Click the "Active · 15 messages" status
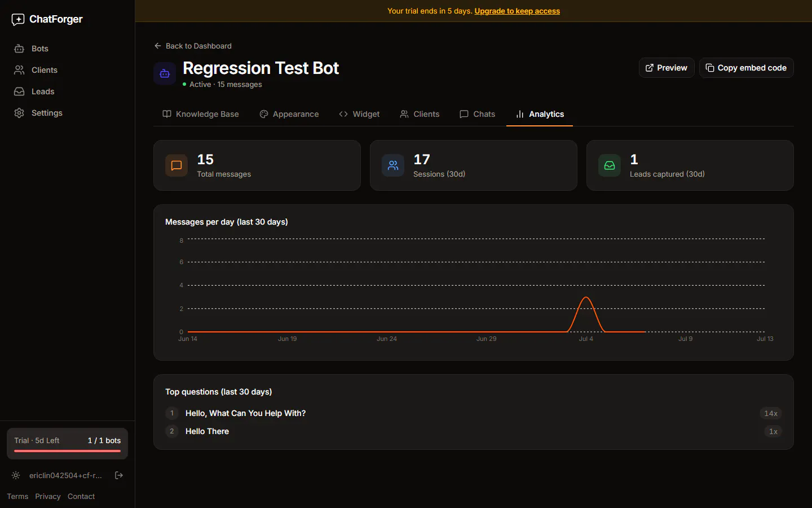Viewport: 812px width, 508px height. point(222,84)
